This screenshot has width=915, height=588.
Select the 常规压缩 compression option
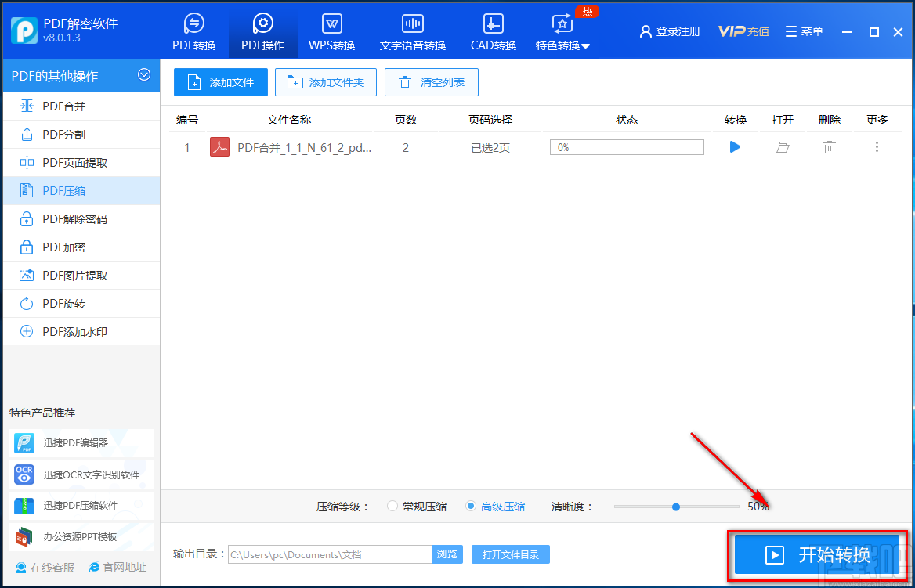point(392,506)
